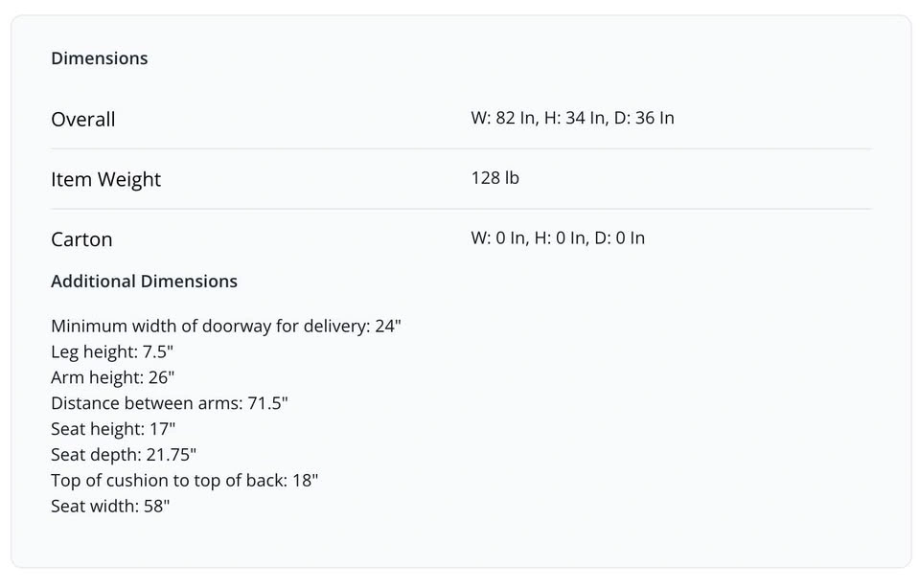Viewport: 920px width, 588px height.
Task: Select the minimum doorway width line
Action: 226,326
